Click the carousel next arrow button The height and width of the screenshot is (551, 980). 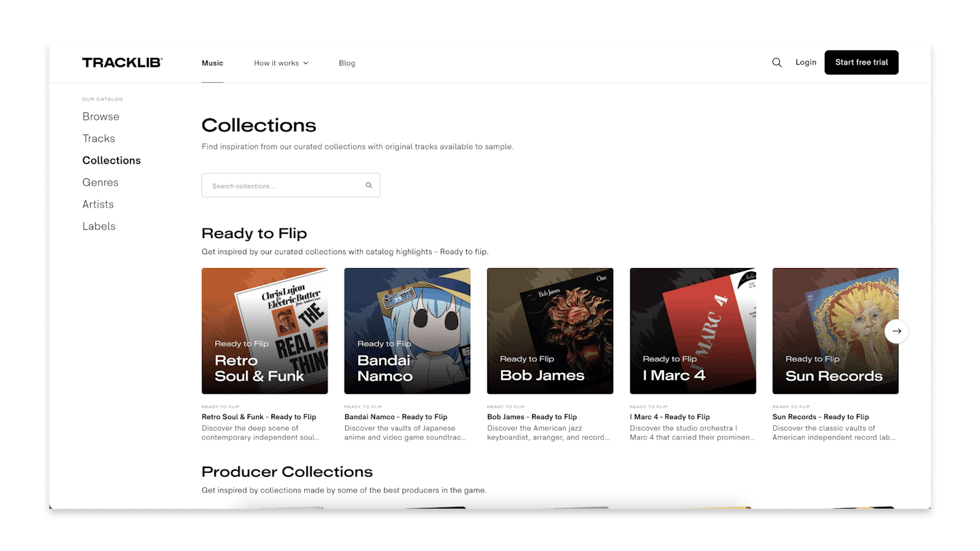[x=896, y=331]
